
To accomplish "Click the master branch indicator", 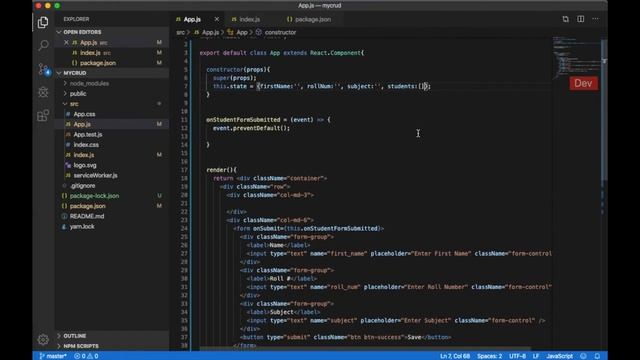I will tap(53, 356).
